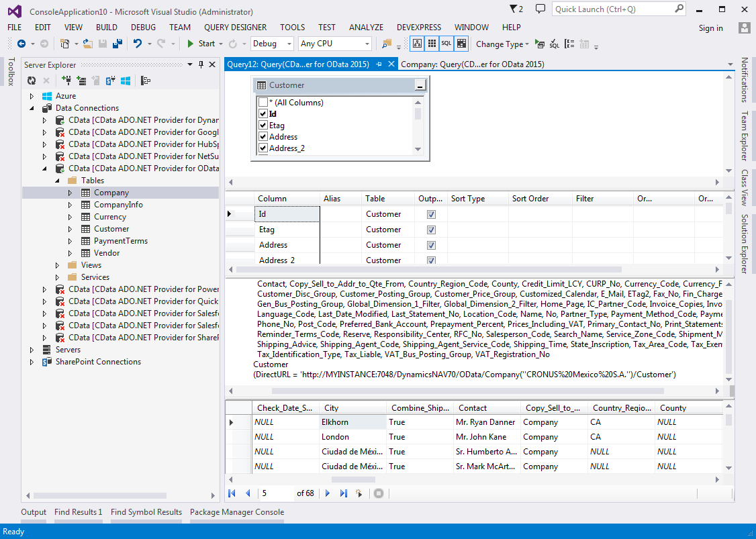Viewport: 756px width, 539px height.
Task: Toggle the Show SQL Pane icon
Action: pyautogui.click(x=446, y=44)
